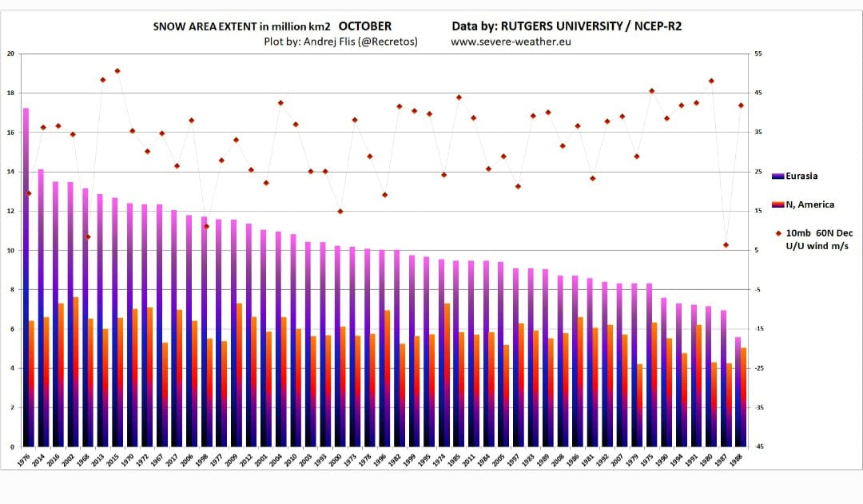Select the x-axis year label "1968"
This screenshot has height=504, width=863.
tap(83, 460)
